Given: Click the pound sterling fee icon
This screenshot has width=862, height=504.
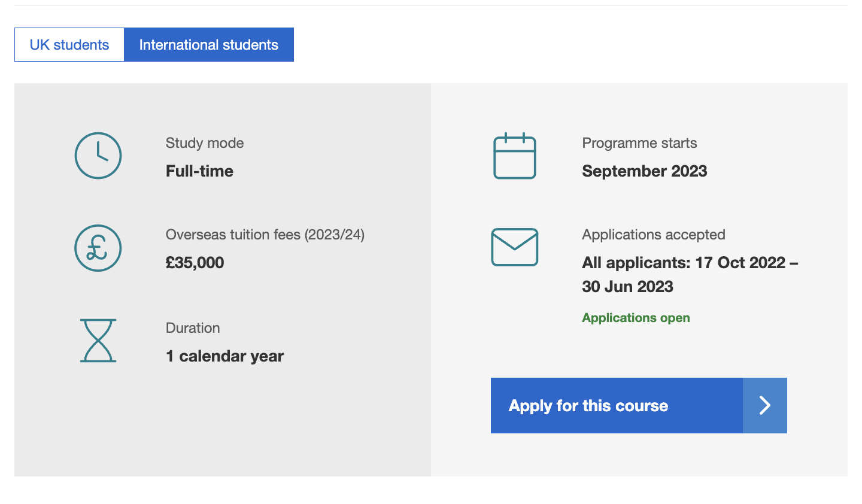Looking at the screenshot, I should coord(98,248).
